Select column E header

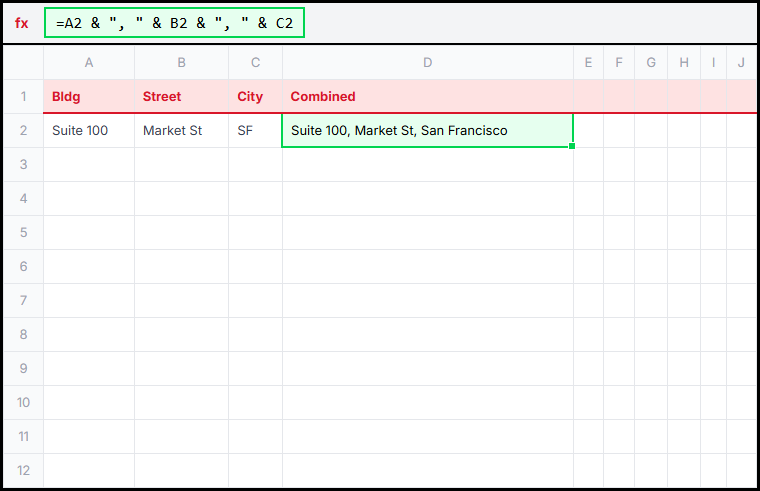tap(588, 63)
